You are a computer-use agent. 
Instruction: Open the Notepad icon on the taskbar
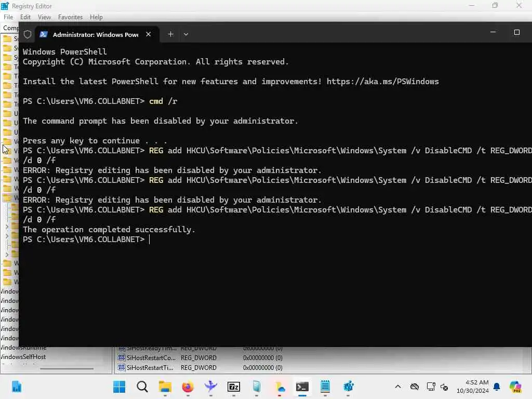coord(325,387)
